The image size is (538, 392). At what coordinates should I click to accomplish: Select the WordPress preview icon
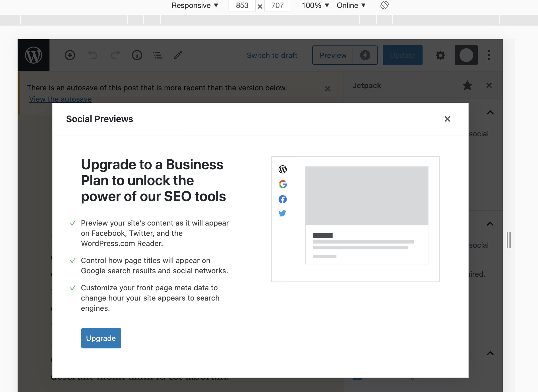pos(282,170)
